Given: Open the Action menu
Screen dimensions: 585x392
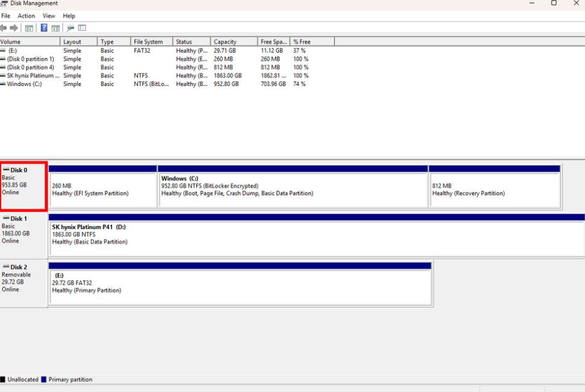Looking at the screenshot, I should pyautogui.click(x=26, y=15).
